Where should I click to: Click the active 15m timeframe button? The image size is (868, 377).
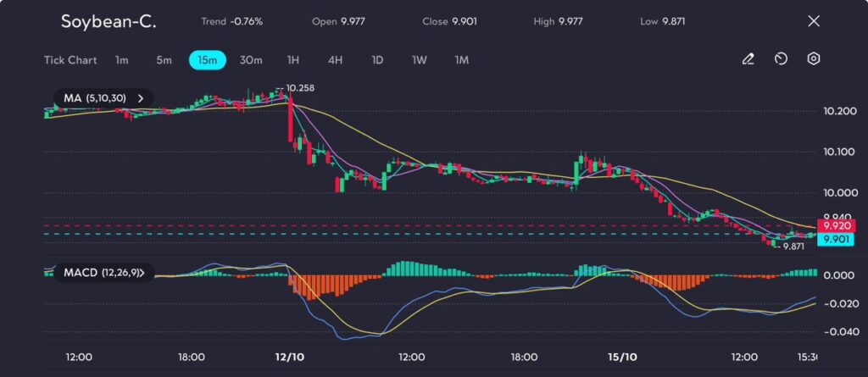[x=207, y=60]
